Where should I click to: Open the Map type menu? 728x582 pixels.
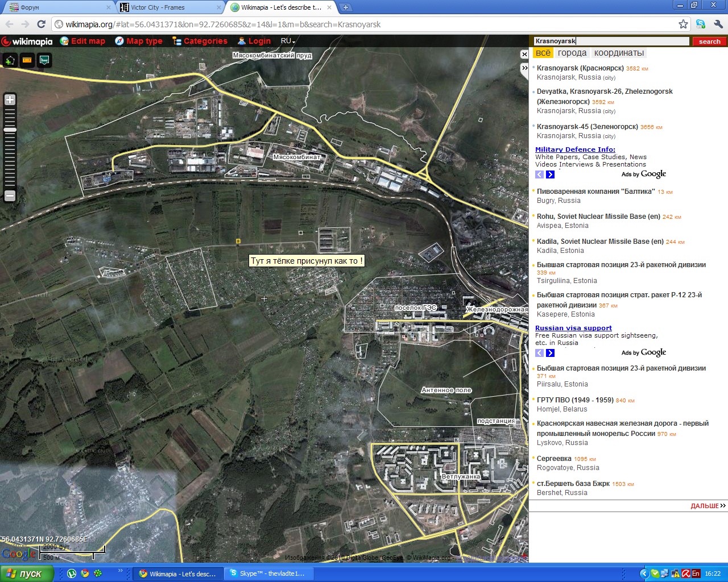pyautogui.click(x=139, y=41)
